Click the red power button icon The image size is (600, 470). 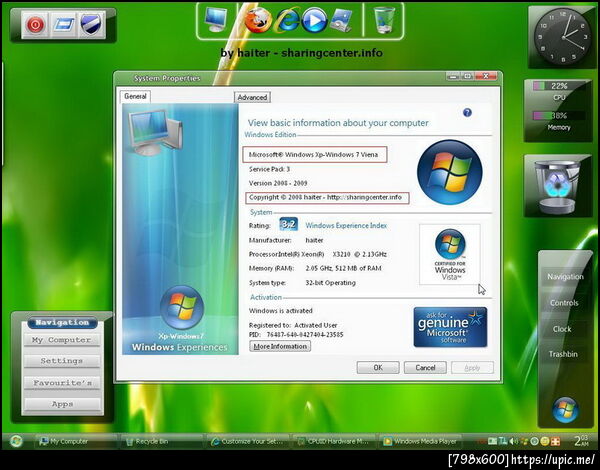(35, 25)
